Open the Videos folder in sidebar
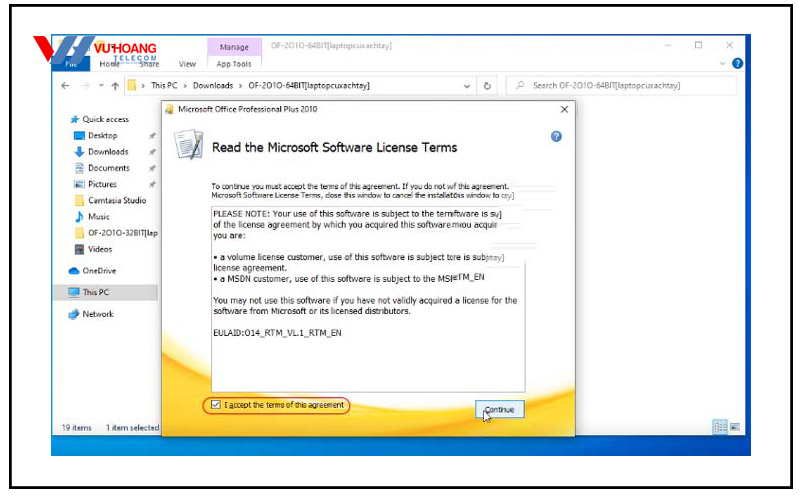This screenshot has width=800, height=500. pos(99,249)
